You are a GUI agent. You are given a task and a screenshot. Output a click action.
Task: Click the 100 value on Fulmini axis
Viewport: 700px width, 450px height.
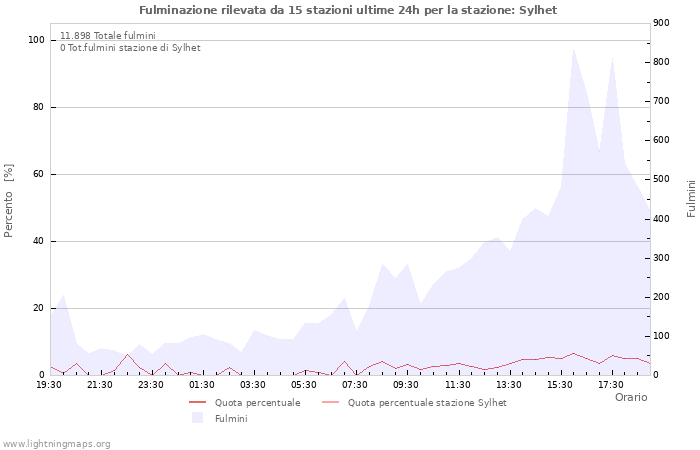pos(661,336)
